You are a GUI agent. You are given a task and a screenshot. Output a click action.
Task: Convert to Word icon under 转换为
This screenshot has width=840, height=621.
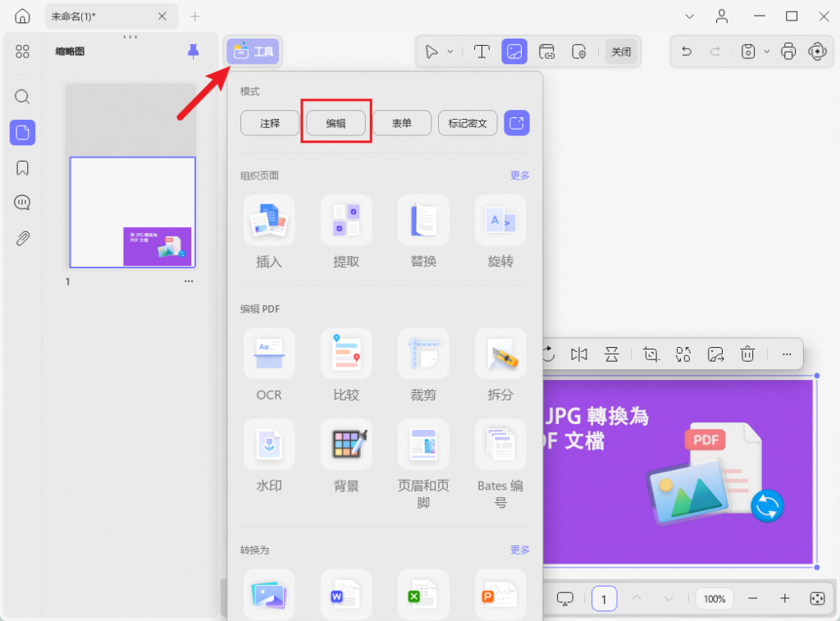click(x=346, y=594)
